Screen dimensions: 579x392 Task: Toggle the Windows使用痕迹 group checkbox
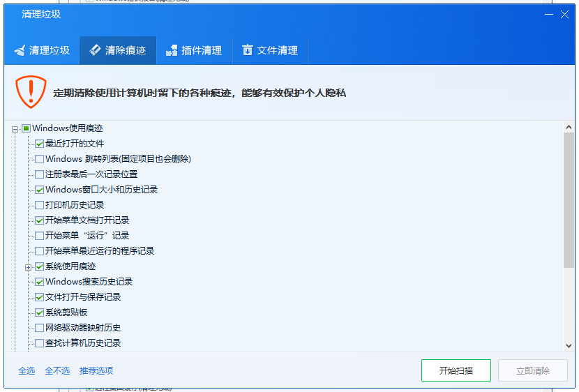[27, 128]
